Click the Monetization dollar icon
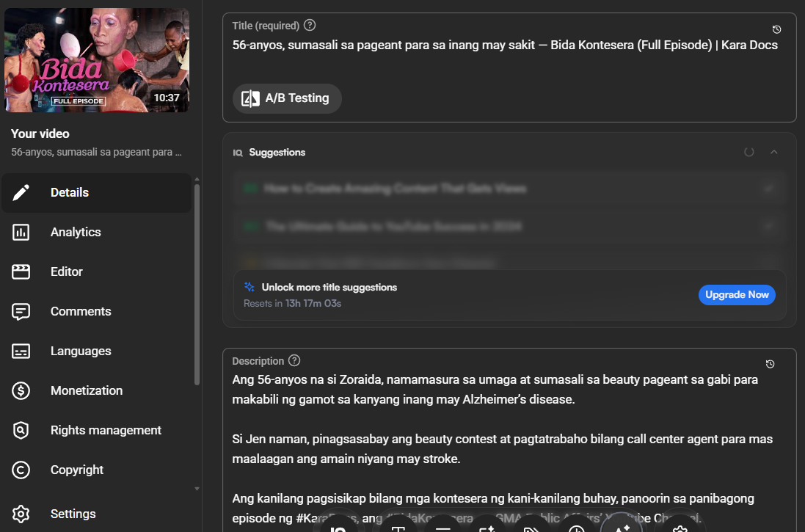This screenshot has width=805, height=532. tap(21, 391)
